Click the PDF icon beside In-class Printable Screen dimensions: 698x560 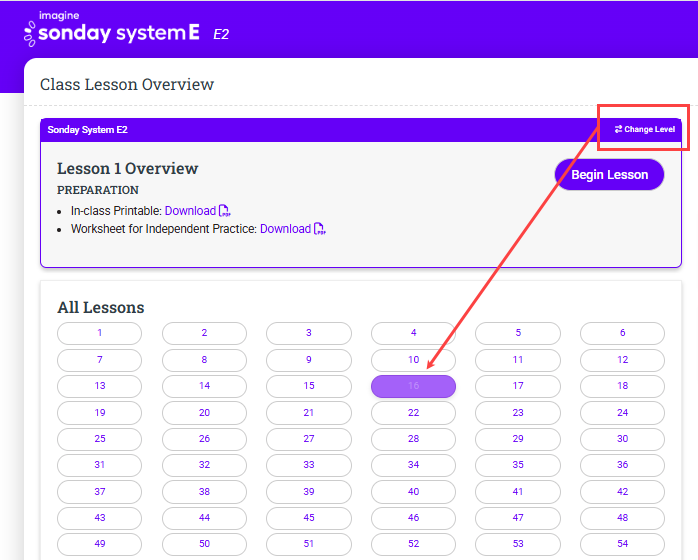pyautogui.click(x=225, y=211)
